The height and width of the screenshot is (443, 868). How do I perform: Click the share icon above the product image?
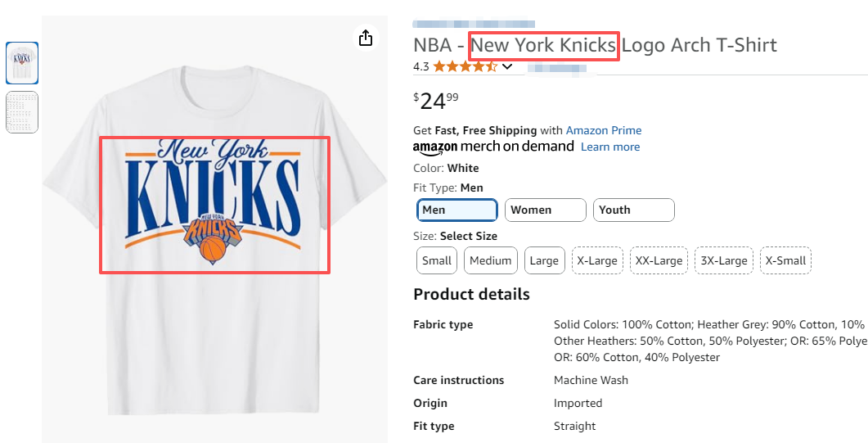(366, 38)
